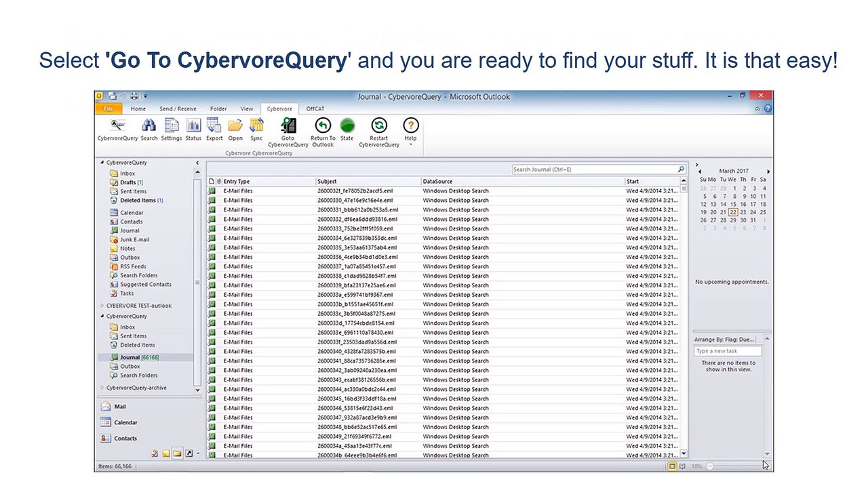Switch to the OffCAT ribbon tab

coord(315,108)
